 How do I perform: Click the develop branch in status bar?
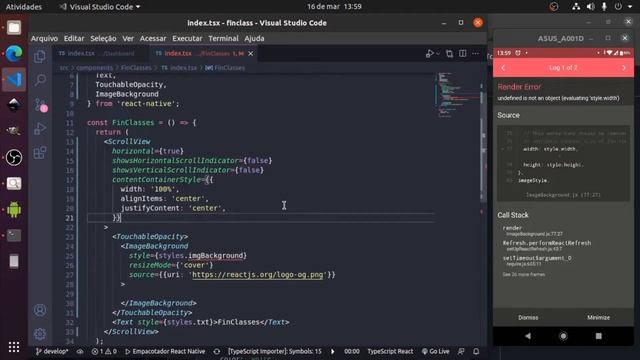click(x=52, y=351)
